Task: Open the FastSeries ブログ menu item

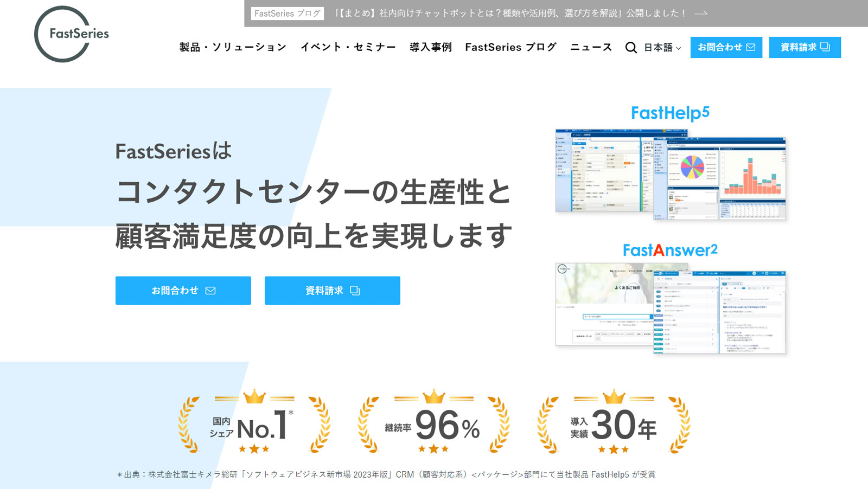Action: pyautogui.click(x=511, y=47)
